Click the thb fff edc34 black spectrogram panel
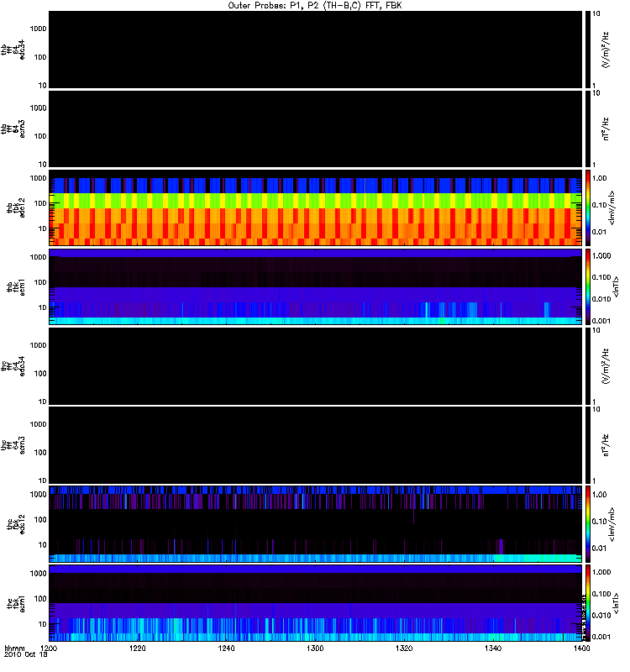Image resolution: width=630 pixels, height=672 pixels. pyautogui.click(x=316, y=50)
